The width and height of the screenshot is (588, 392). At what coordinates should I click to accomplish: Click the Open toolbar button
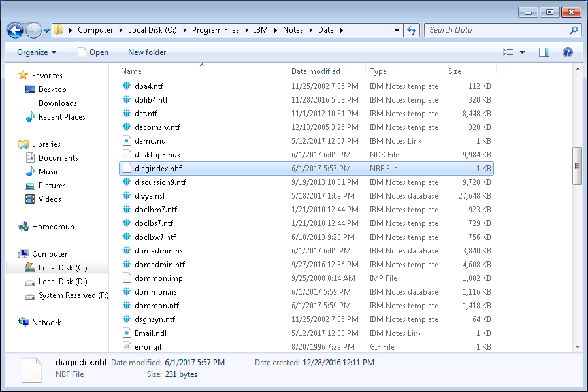click(x=93, y=52)
